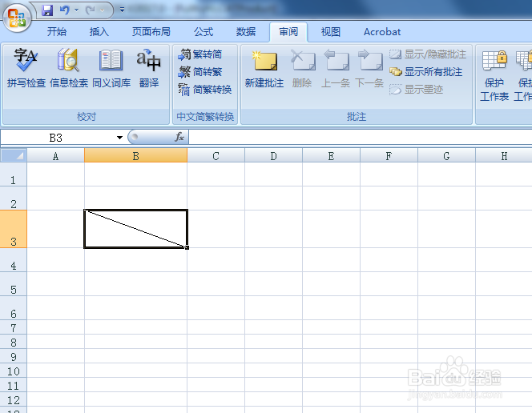
Task: Select row 7 header
Action: 14,327
